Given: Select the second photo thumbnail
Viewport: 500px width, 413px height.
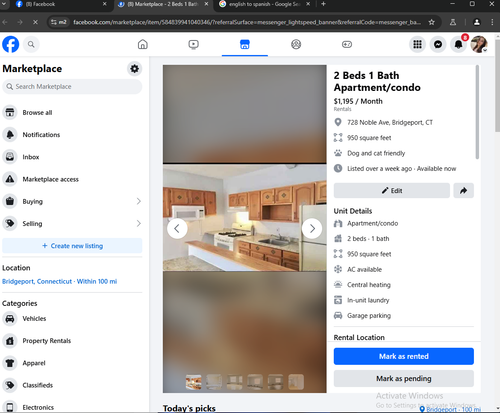Looking at the screenshot, I should 214,382.
